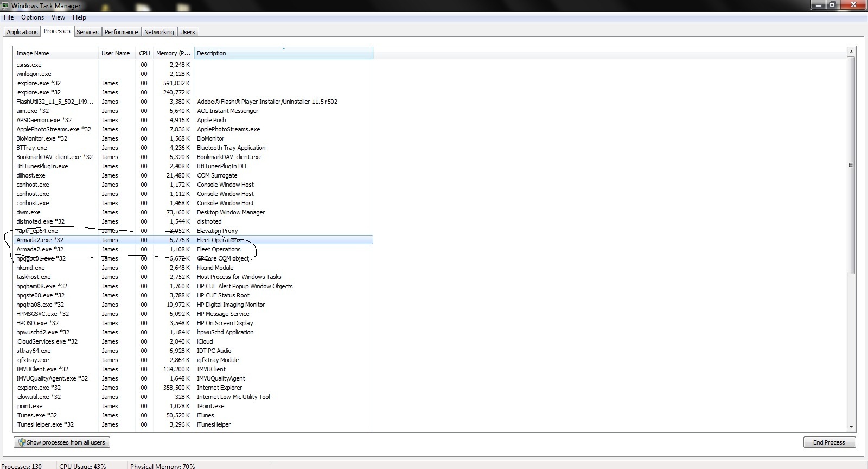This screenshot has height=469, width=868.
Task: Select ApplePhotoStreams.exe *32 process
Action: 193,129
